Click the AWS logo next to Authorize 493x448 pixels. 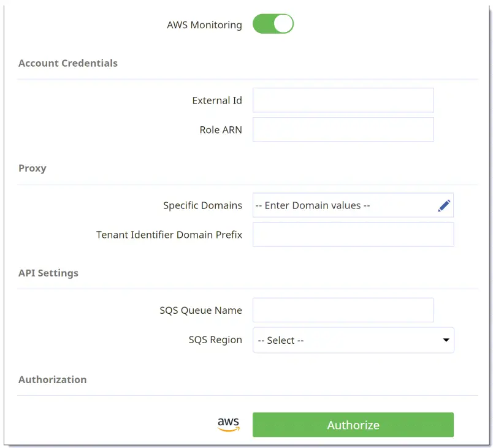[x=229, y=423]
